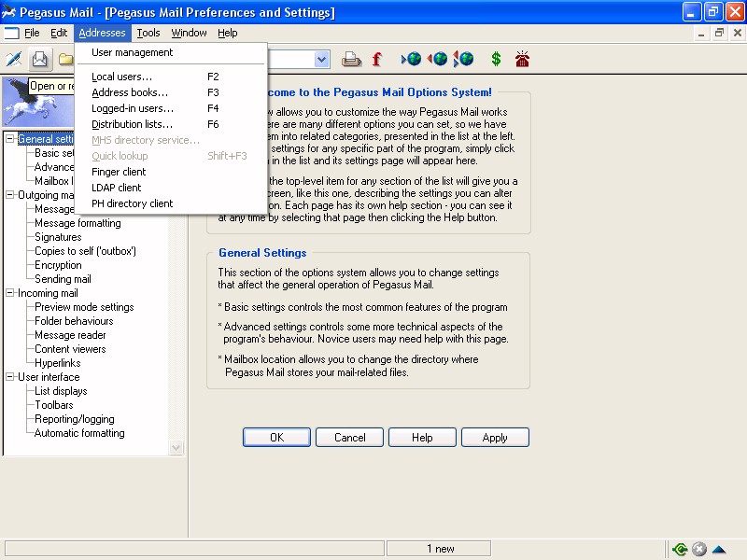
Task: Click globe icon with red left arrow
Action: coord(437,59)
